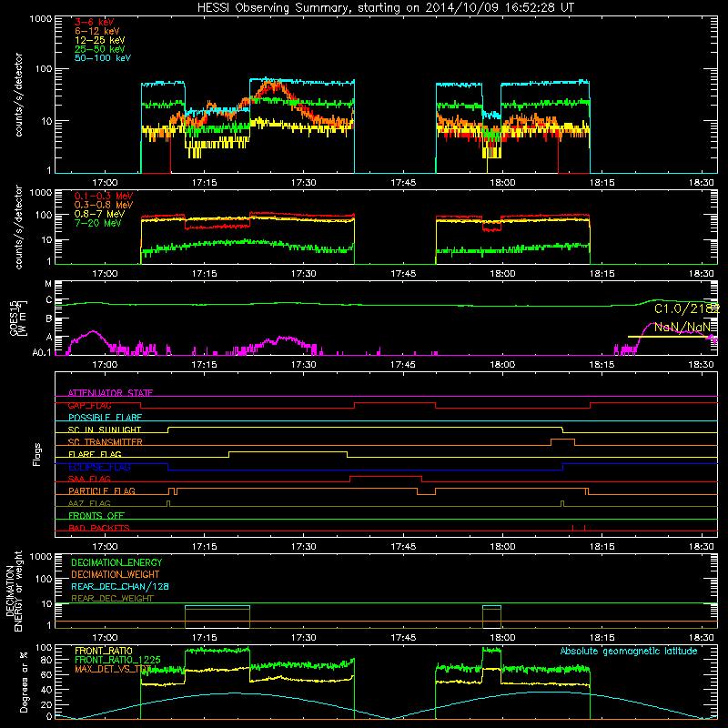Click the "0.1-0.3 MeV" legend label
Viewport: 728px width, 728px height.
coord(104,196)
